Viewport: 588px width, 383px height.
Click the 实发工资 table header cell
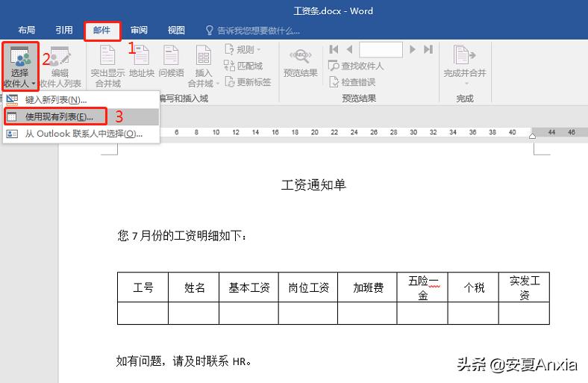[x=525, y=287]
